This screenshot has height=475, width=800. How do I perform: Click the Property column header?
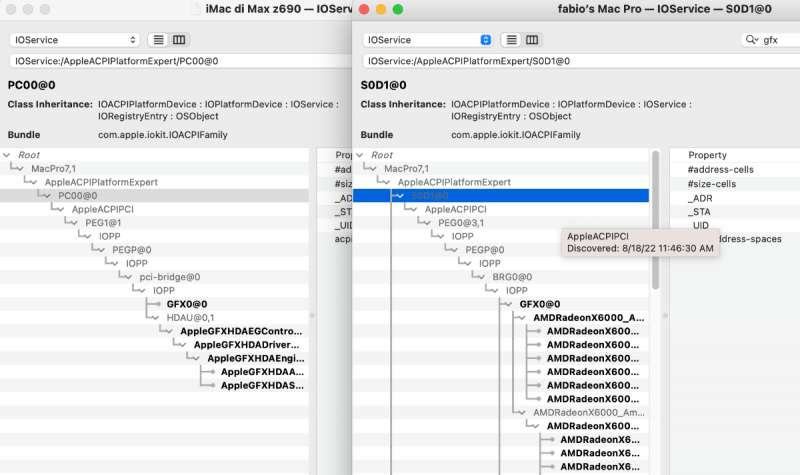click(707, 155)
